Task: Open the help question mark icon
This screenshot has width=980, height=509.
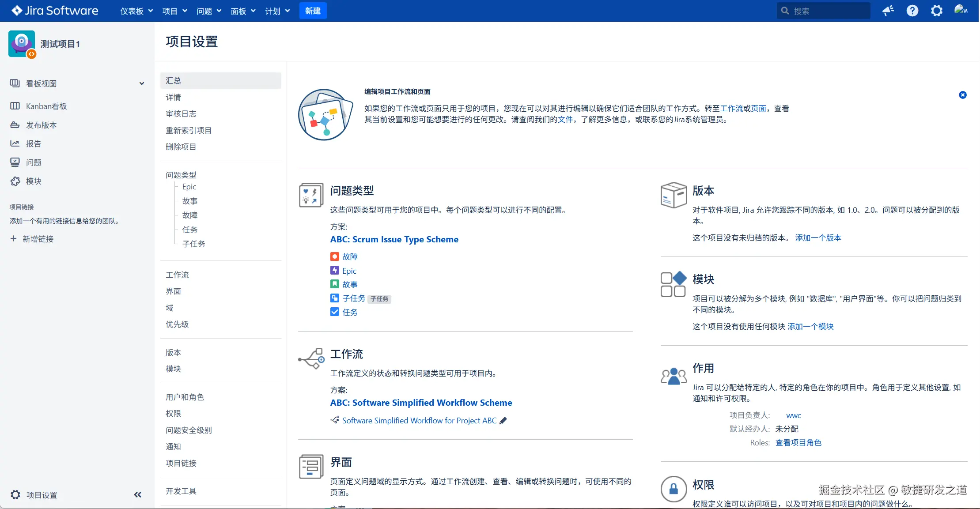Action: click(912, 11)
